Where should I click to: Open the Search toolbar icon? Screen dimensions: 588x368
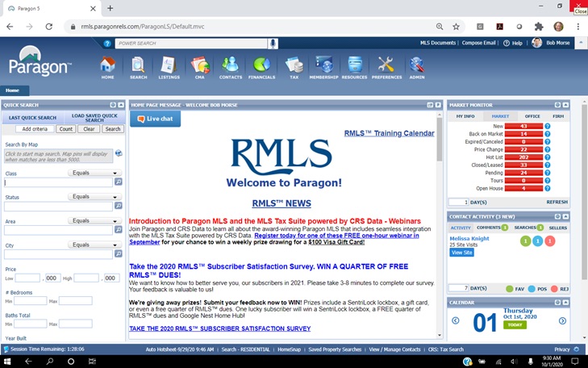pos(139,68)
